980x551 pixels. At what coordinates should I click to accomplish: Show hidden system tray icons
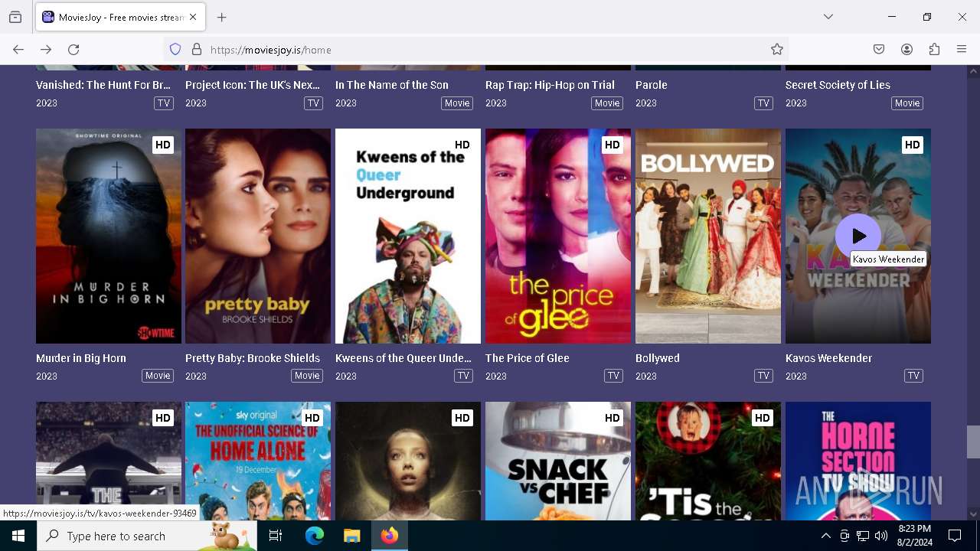[x=825, y=536]
